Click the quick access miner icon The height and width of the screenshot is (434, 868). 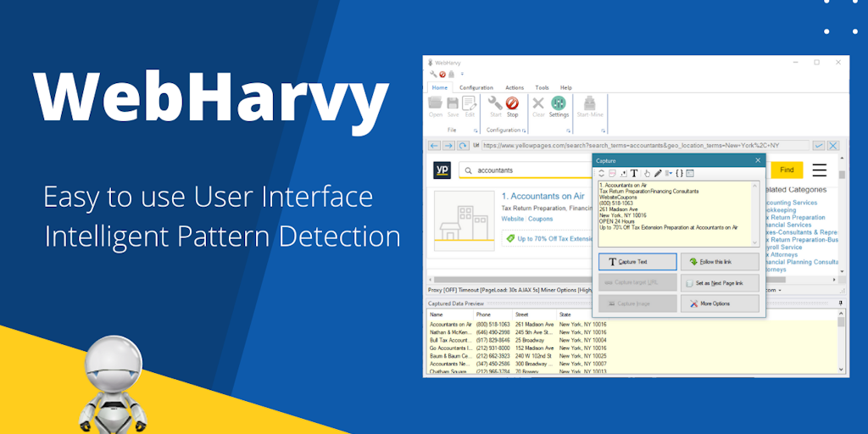tap(451, 74)
